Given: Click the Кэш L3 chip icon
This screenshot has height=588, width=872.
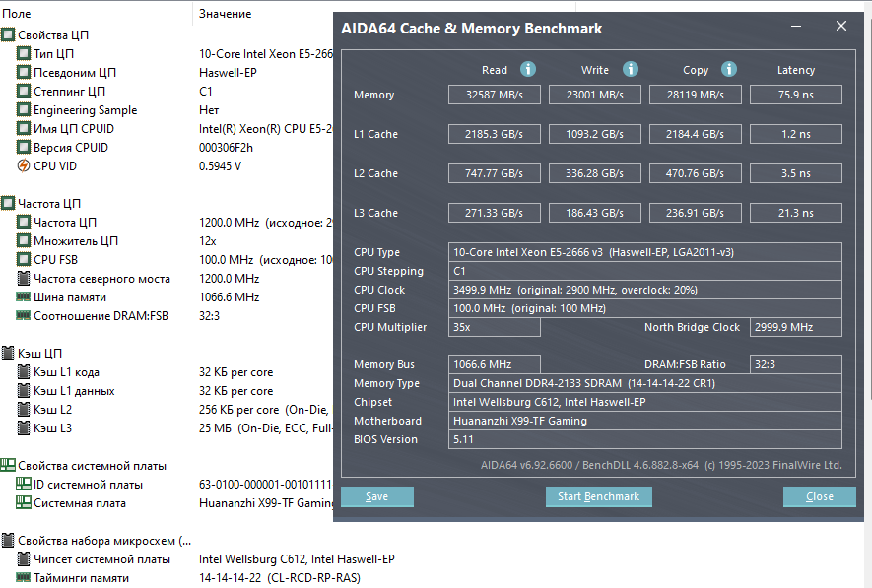Looking at the screenshot, I should 24,427.
